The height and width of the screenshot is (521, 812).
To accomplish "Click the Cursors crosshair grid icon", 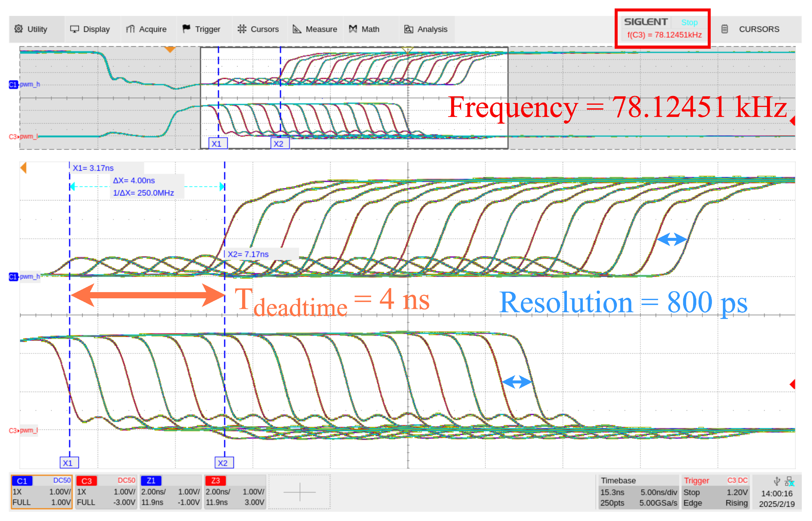I will (242, 29).
